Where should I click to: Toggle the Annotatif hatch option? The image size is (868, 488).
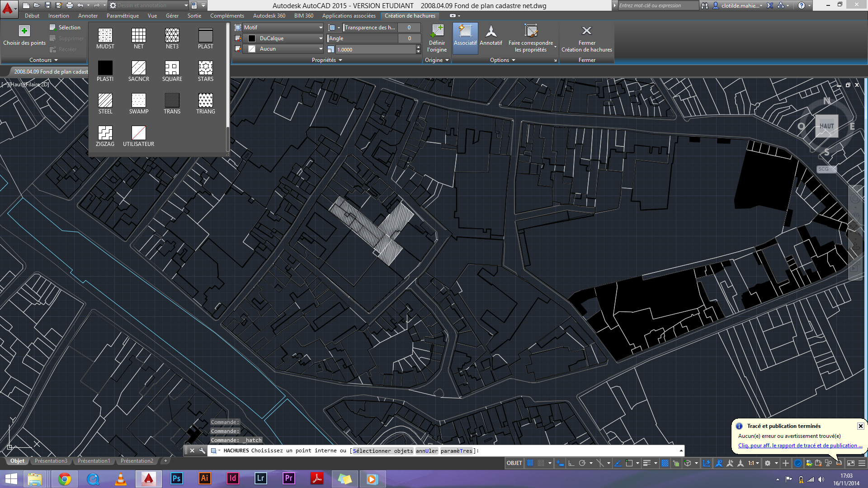point(491,36)
